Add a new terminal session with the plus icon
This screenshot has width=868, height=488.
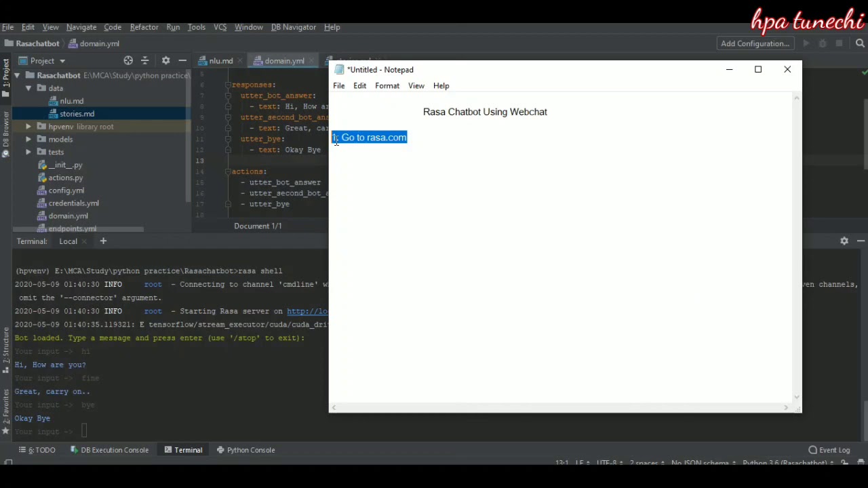coord(103,241)
